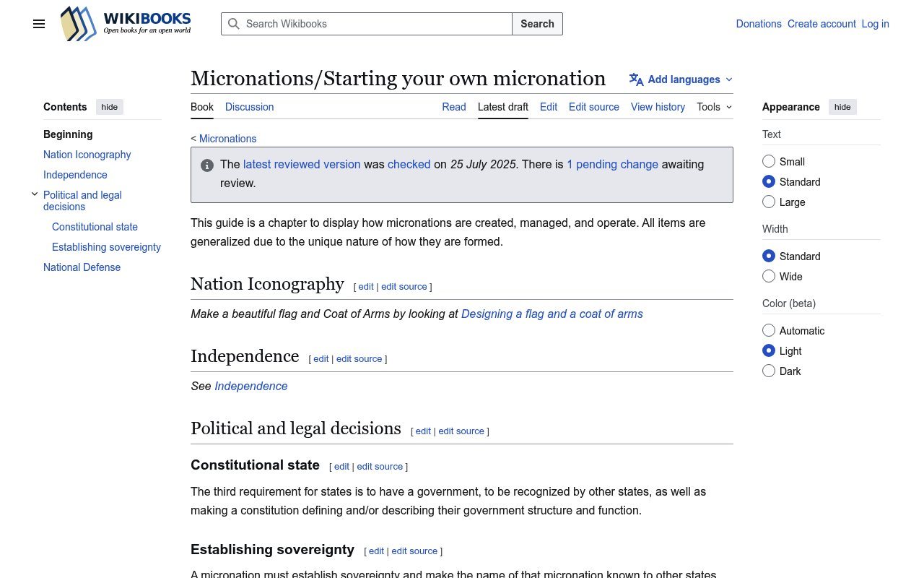Image resolution: width=924 pixels, height=578 pixels.
Task: Hide the Appearance panel
Action: click(842, 107)
